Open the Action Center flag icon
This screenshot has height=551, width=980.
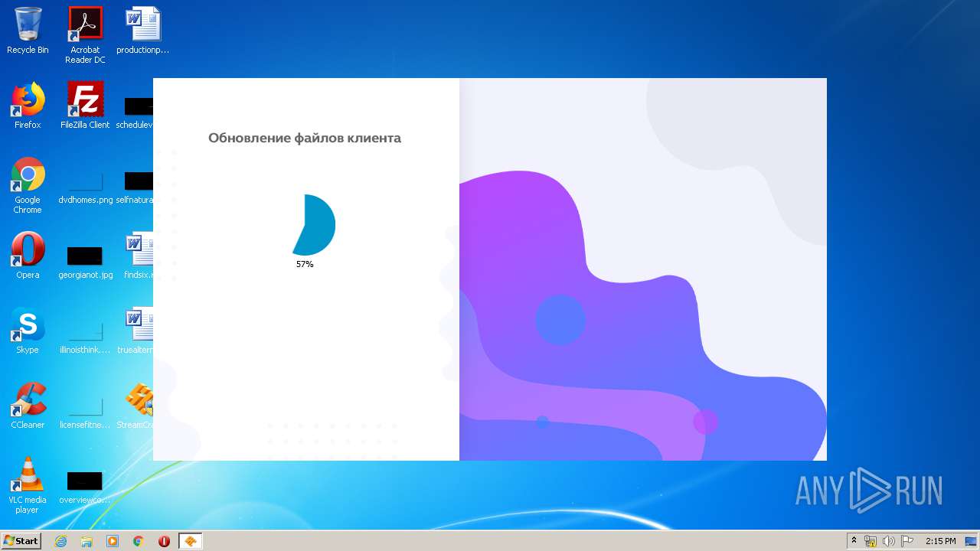coord(907,541)
